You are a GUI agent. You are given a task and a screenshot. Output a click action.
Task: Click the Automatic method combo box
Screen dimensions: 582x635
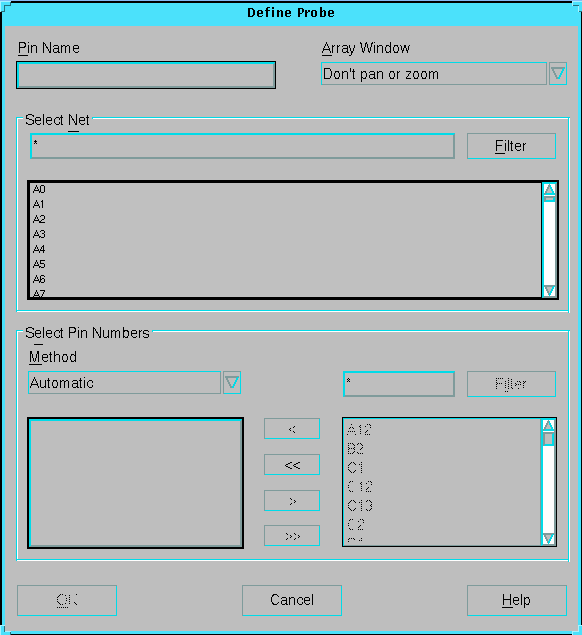[124, 383]
